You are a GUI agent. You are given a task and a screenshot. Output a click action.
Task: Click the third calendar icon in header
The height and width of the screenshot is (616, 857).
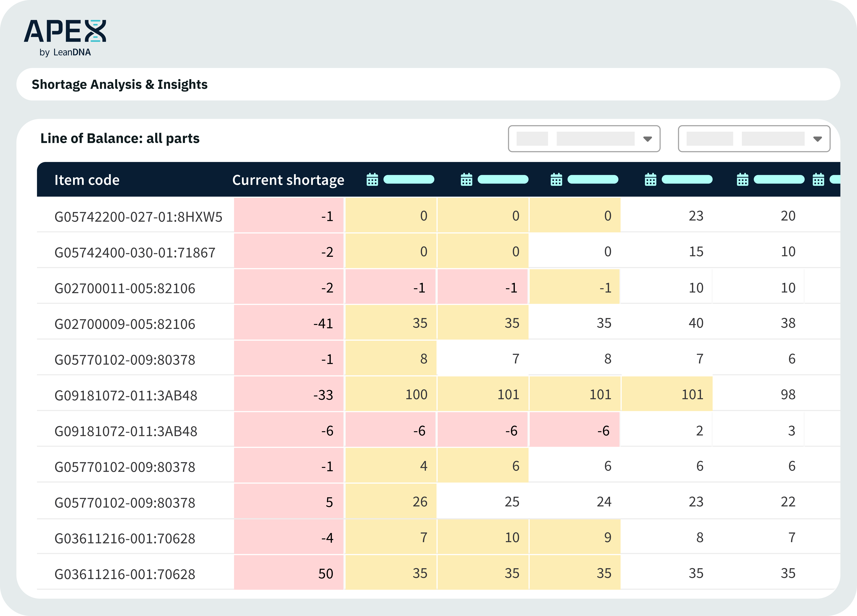tap(556, 179)
